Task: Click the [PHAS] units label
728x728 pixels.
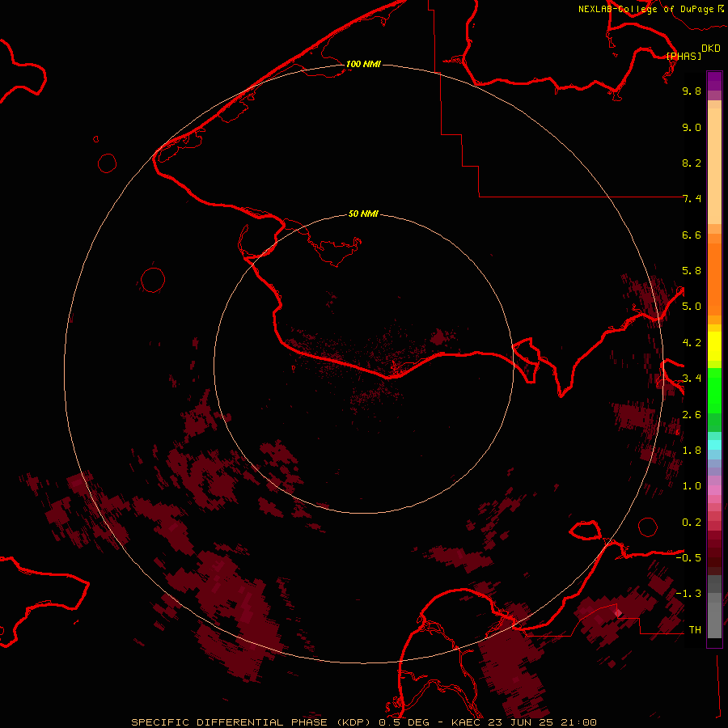Action: [684, 56]
